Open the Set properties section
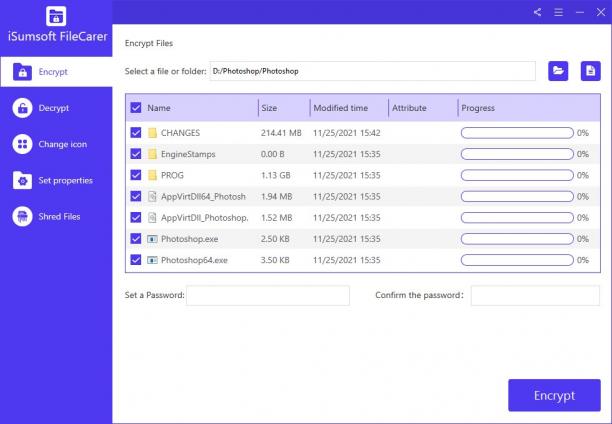The height and width of the screenshot is (424, 612). [56, 180]
